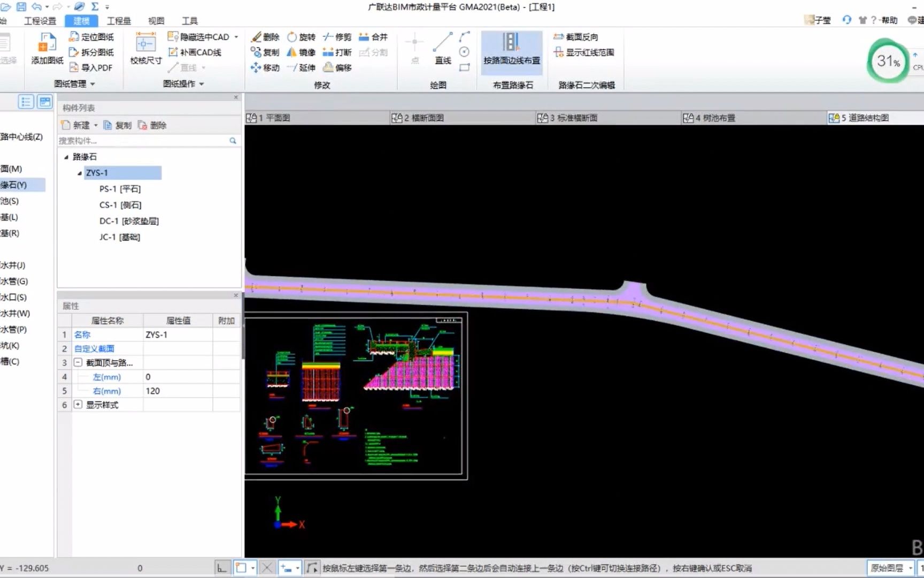Collapse the 路缘石 tree node

coord(66,157)
